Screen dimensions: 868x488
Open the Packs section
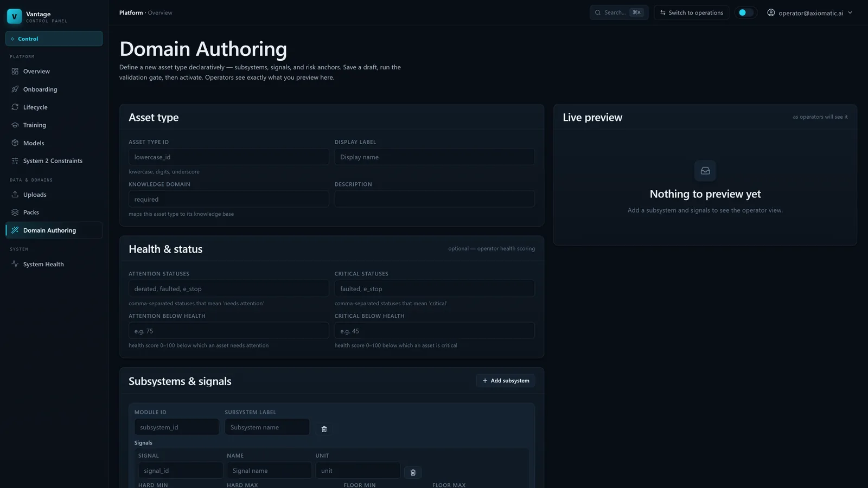(x=54, y=212)
